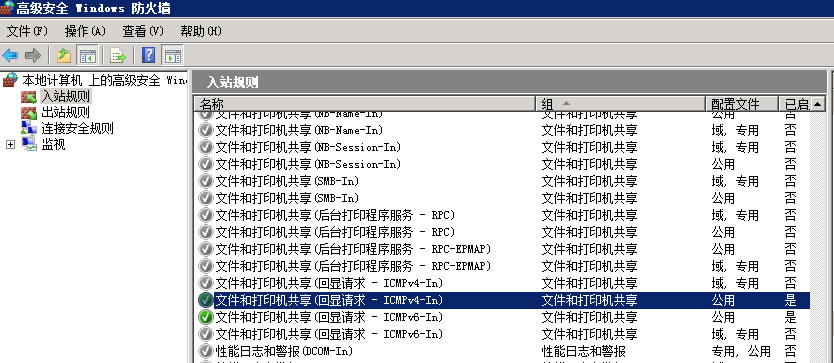Image resolution: width=834 pixels, height=363 pixels.
Task: Click the Up one level folder icon
Action: [64, 55]
